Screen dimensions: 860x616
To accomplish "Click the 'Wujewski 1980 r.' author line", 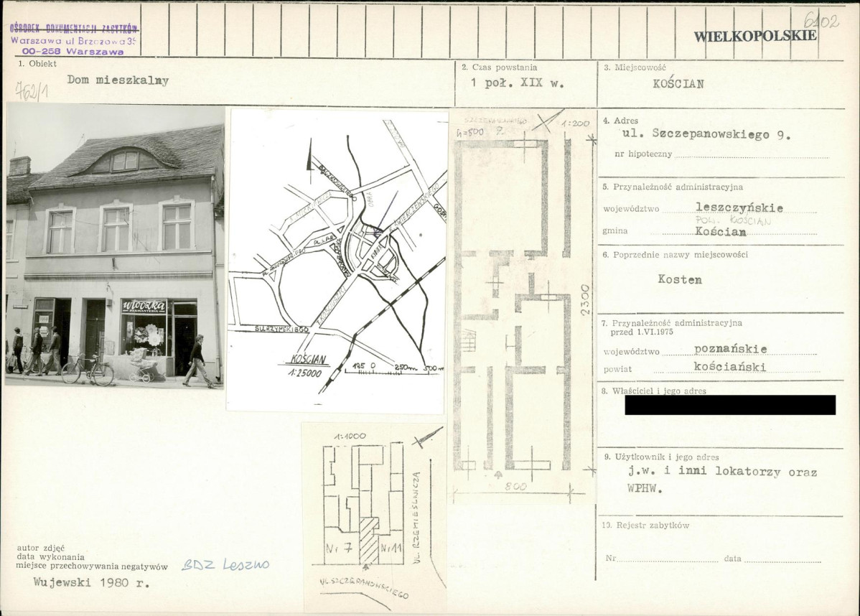I will (91, 582).
